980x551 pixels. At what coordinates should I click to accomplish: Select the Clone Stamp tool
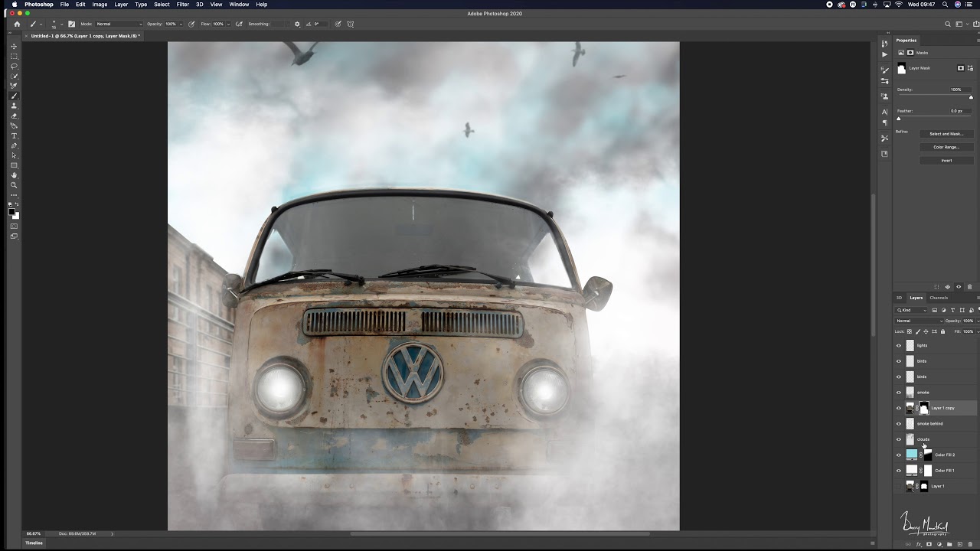point(14,106)
